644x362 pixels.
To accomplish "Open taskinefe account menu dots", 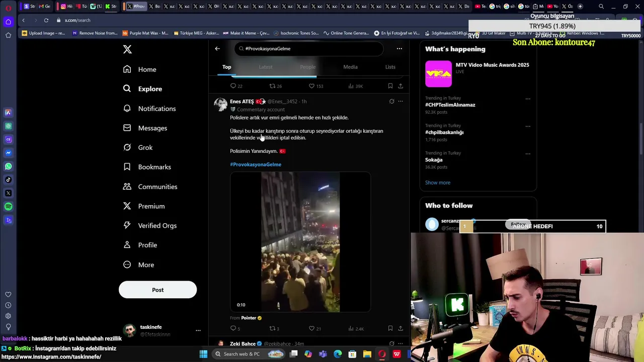I will [198, 330].
